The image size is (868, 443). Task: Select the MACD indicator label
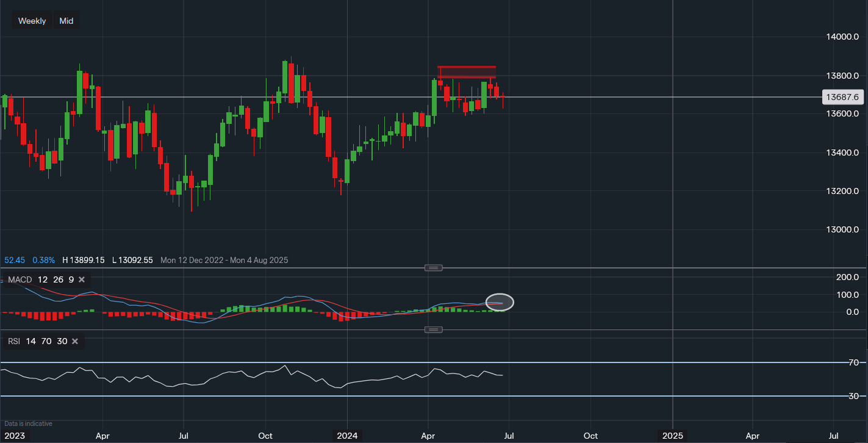[x=19, y=279]
